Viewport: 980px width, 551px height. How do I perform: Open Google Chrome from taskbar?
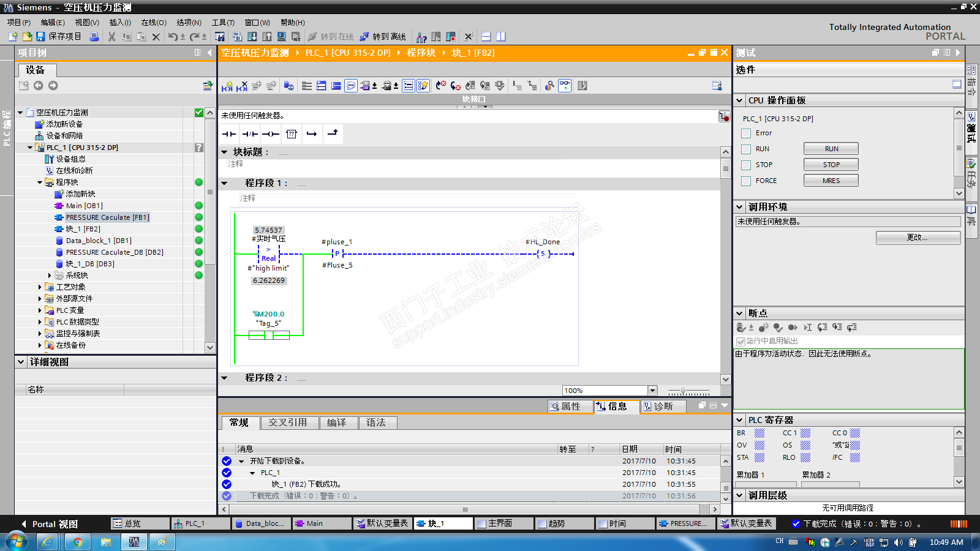coord(77,542)
